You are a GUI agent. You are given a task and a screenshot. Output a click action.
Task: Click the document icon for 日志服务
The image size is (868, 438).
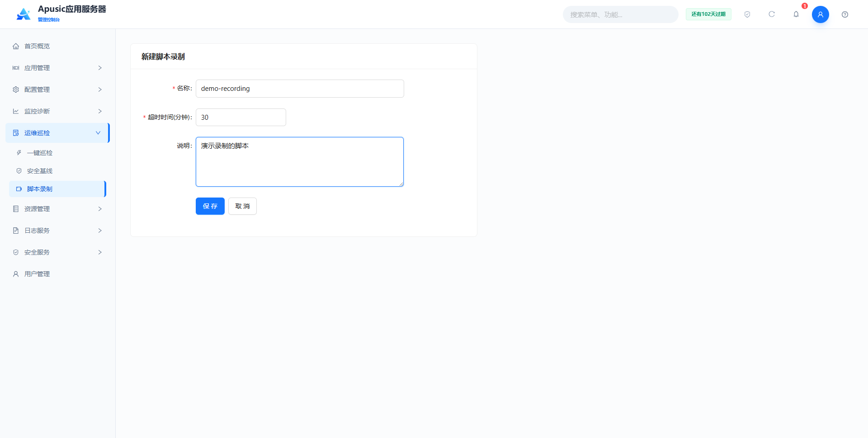click(16, 231)
